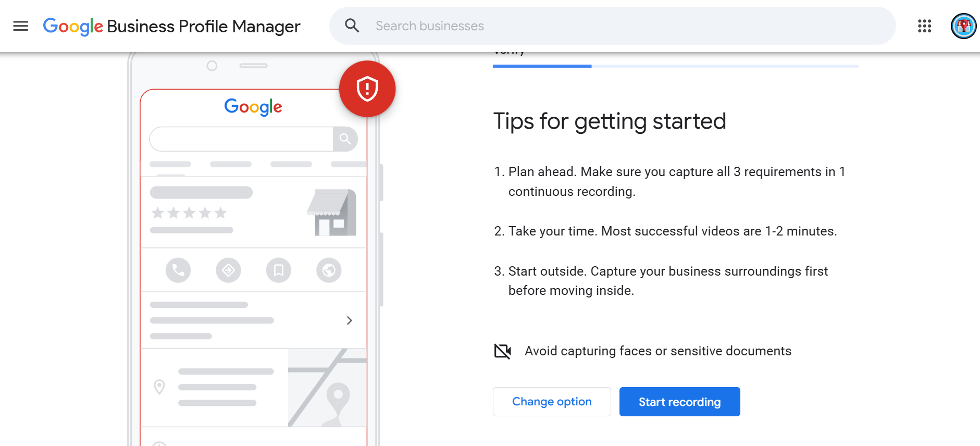Click the directions icon in the illustration
The height and width of the screenshot is (446, 980).
click(x=228, y=270)
